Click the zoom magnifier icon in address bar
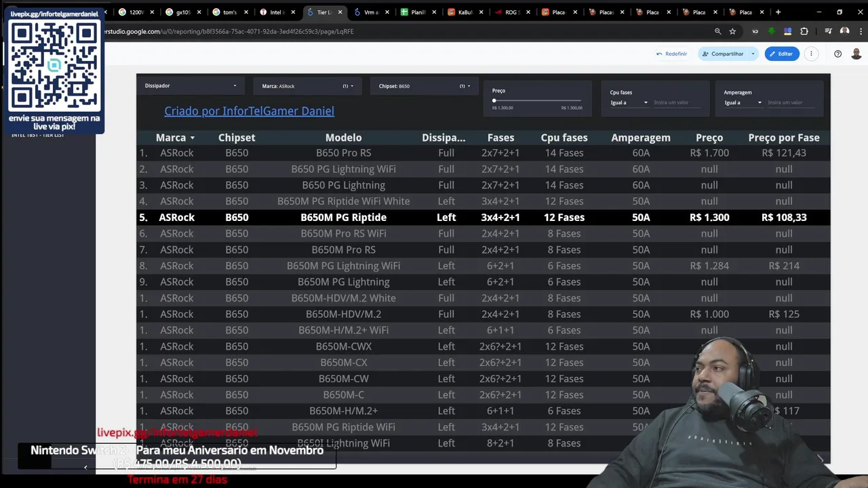 tap(717, 31)
